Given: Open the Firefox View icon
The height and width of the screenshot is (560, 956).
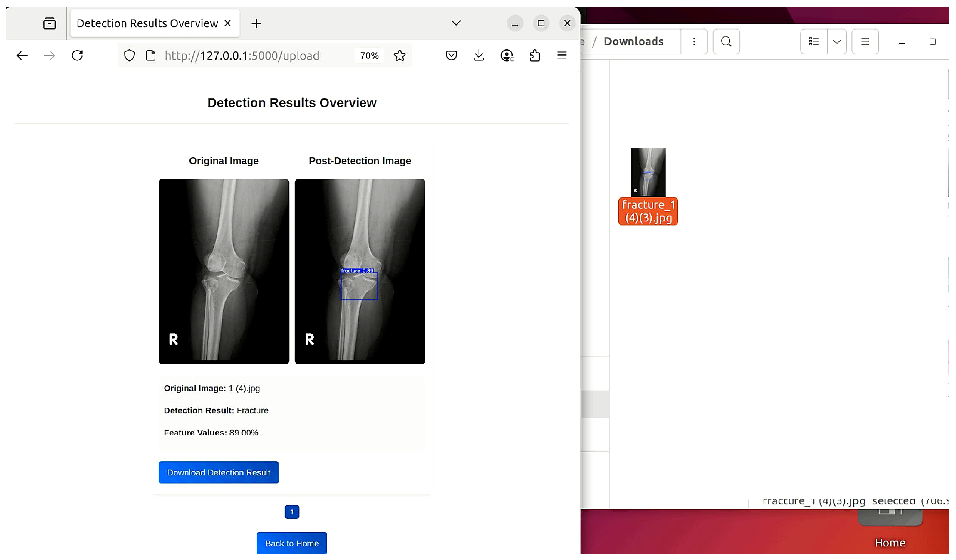Looking at the screenshot, I should [50, 23].
